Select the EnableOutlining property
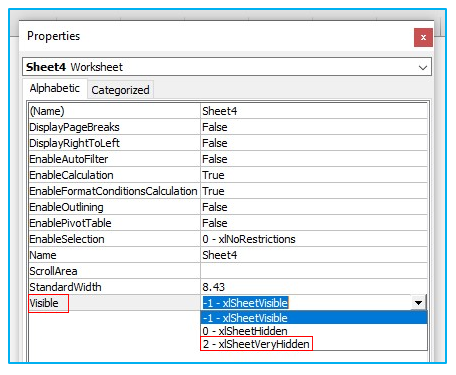Image resolution: width=456 pixels, height=375 pixels. (114, 207)
